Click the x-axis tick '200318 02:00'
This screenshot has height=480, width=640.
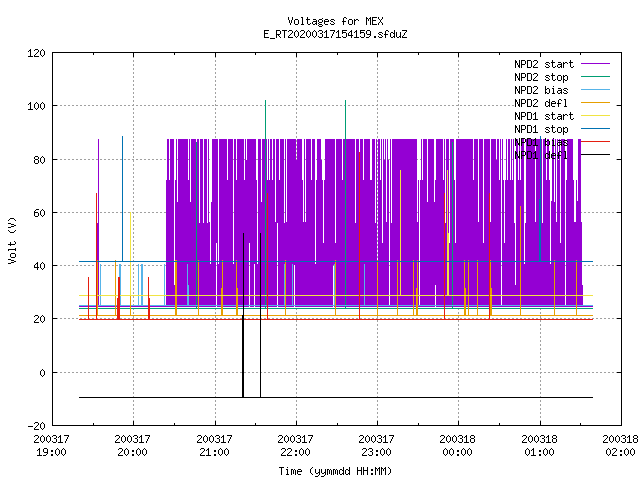(620, 446)
